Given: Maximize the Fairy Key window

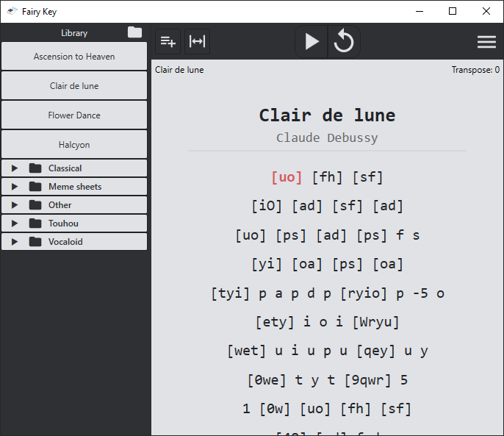Looking at the screenshot, I should click(453, 11).
